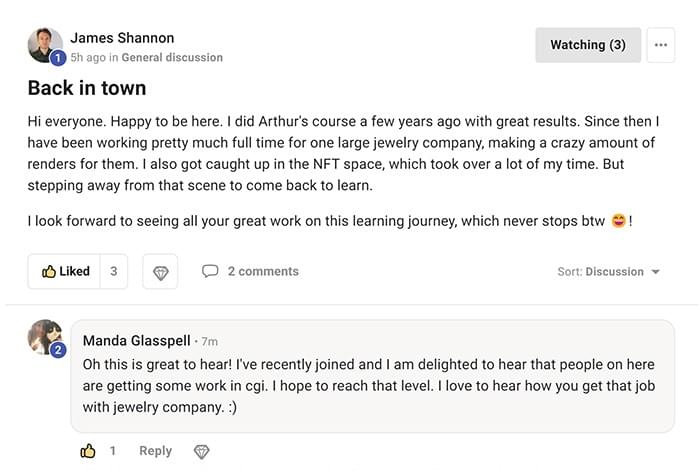This screenshot has width=700, height=473.
Task: Open Manda Glasspell's profile name
Action: [137, 341]
